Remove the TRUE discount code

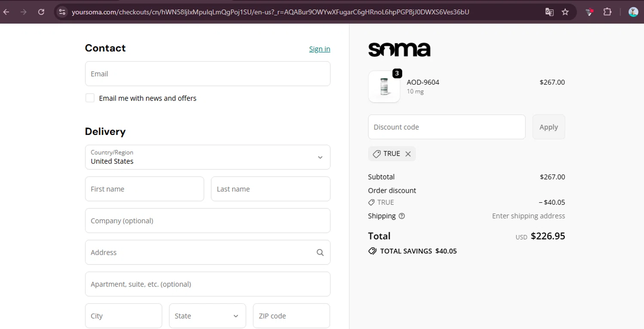coord(408,154)
